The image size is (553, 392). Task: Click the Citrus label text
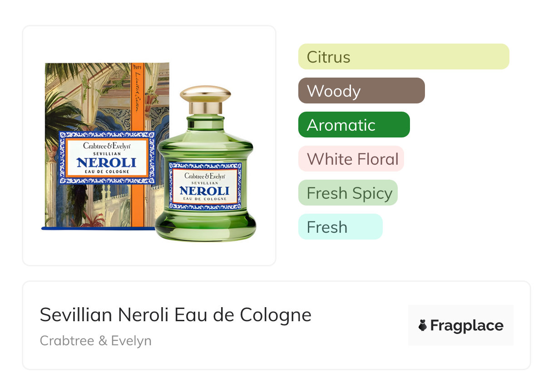pyautogui.click(x=328, y=57)
